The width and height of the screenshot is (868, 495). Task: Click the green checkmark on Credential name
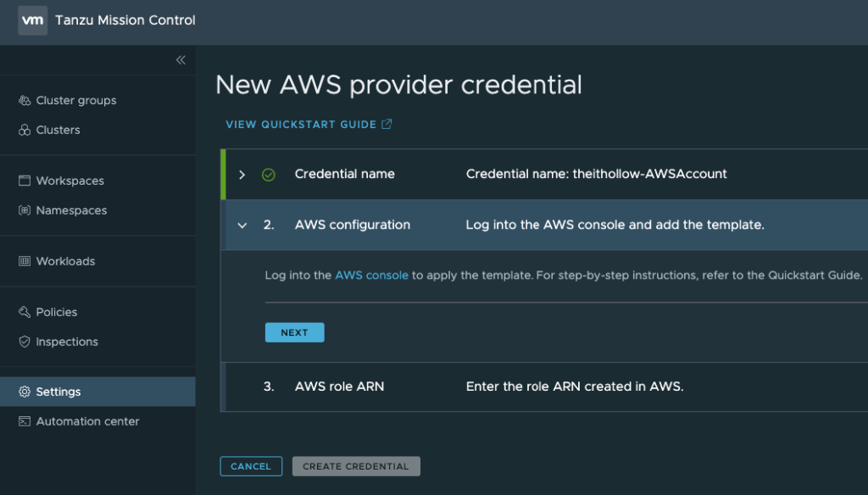(269, 175)
